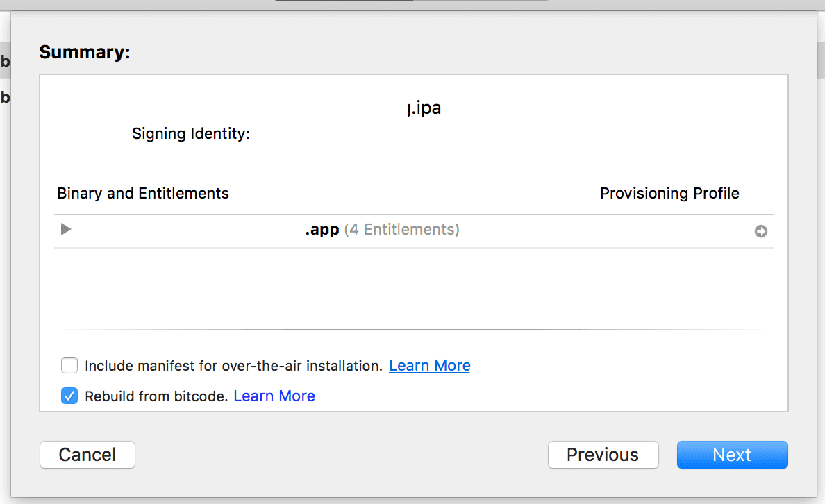Click the provisioning profile arrow icon

pos(761,231)
